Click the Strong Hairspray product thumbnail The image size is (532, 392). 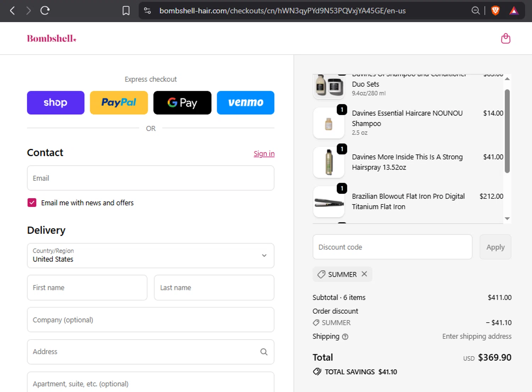pyautogui.click(x=329, y=162)
